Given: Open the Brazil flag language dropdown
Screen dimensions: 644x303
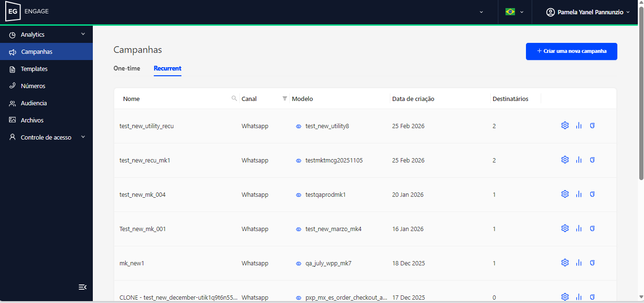Looking at the screenshot, I should click(515, 12).
